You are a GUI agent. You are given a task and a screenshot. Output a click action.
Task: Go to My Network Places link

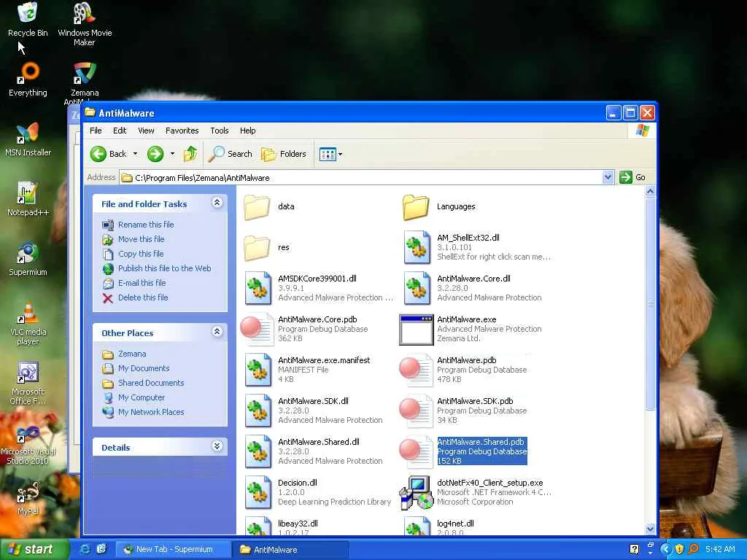[151, 412]
